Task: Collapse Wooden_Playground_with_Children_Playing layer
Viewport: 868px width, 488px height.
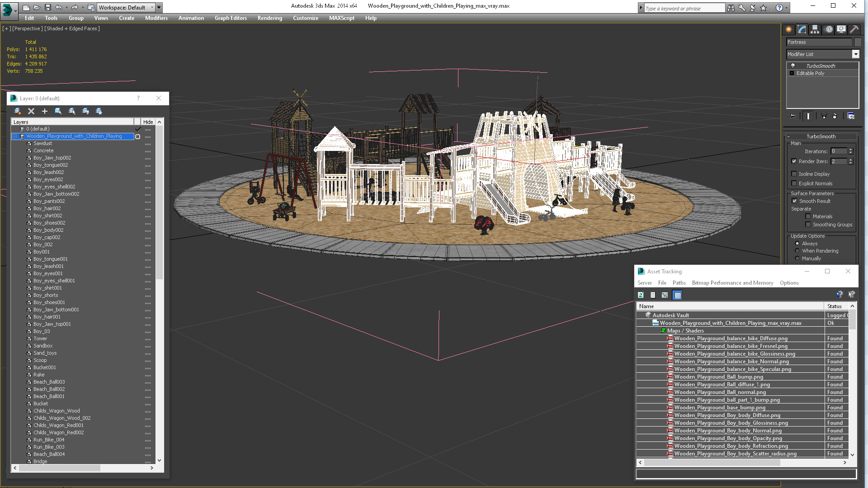Action: pyautogui.click(x=14, y=136)
